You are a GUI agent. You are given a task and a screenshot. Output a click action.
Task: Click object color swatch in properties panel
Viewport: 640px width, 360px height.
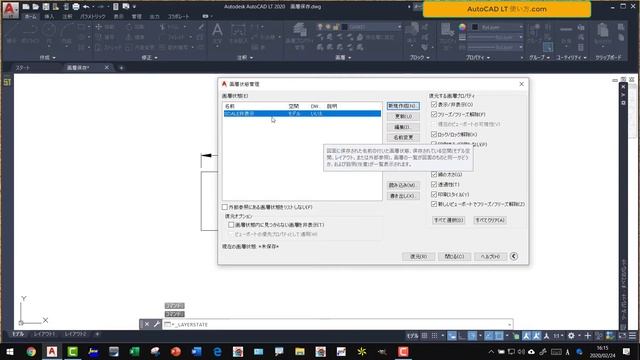coord(475,27)
